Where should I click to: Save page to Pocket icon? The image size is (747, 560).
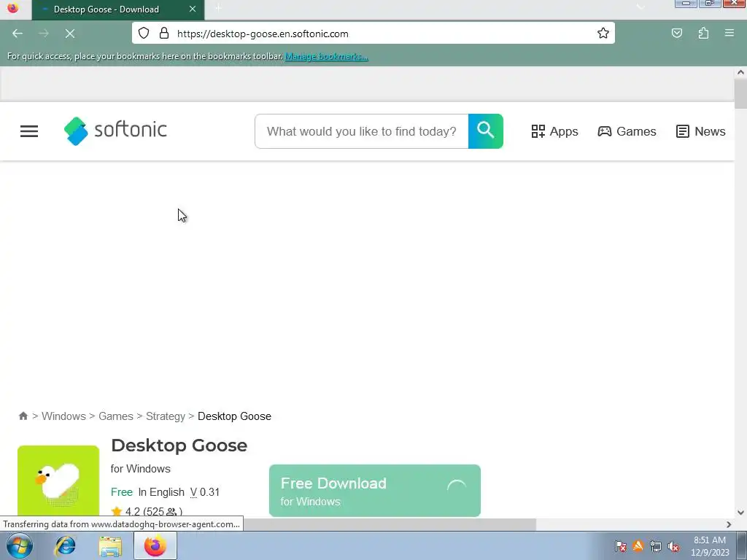[x=676, y=33]
